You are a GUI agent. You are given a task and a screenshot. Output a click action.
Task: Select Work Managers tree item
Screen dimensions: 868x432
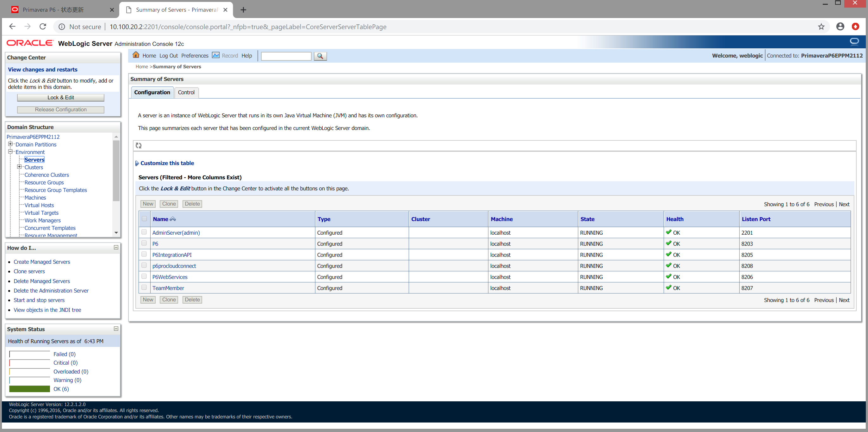pos(42,220)
